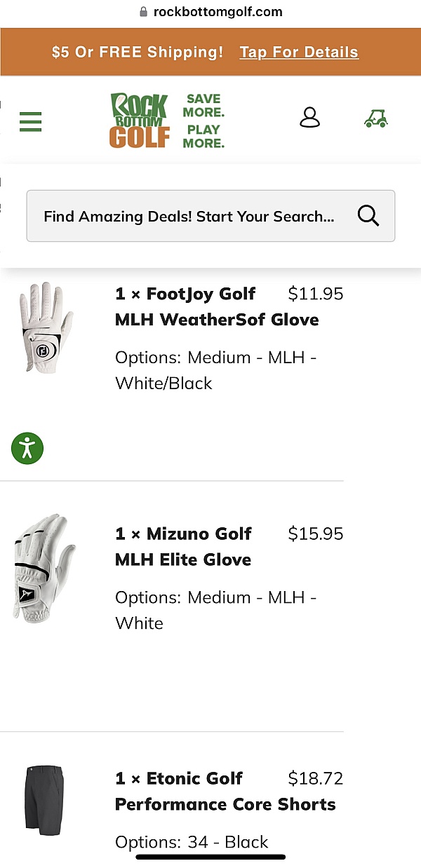Select the Etonic Golf Performance Core Shorts title
This screenshot has height=868, width=421.
pyautogui.click(x=225, y=792)
